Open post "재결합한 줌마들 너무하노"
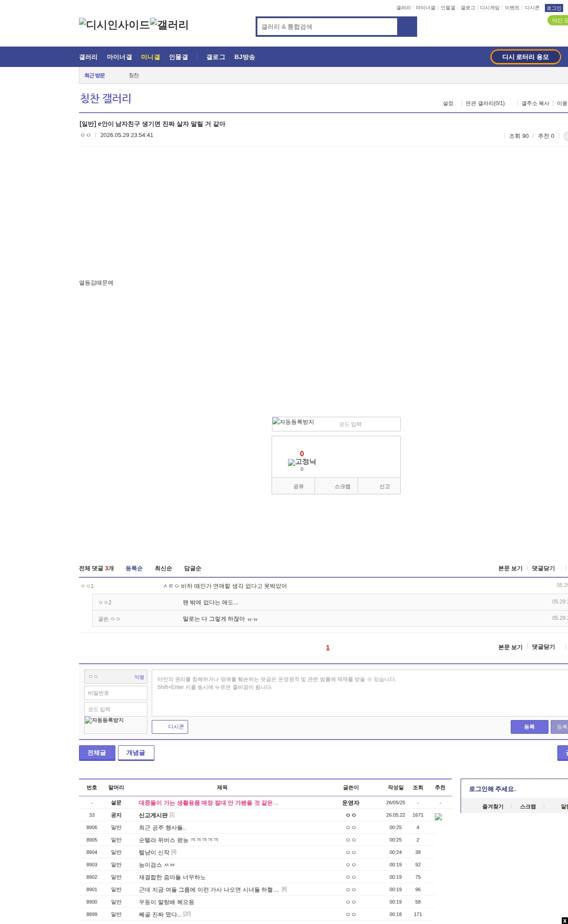This screenshot has height=924, width=568. (172, 877)
